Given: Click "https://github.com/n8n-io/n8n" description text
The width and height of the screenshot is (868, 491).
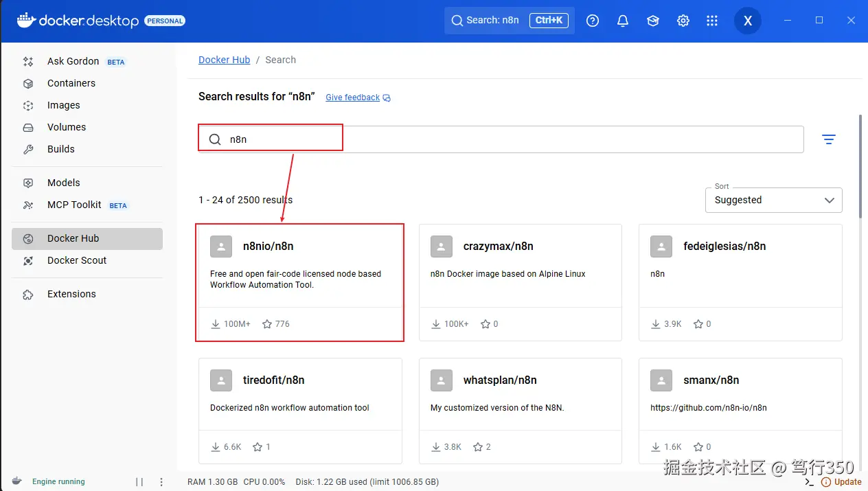Looking at the screenshot, I should (709, 408).
